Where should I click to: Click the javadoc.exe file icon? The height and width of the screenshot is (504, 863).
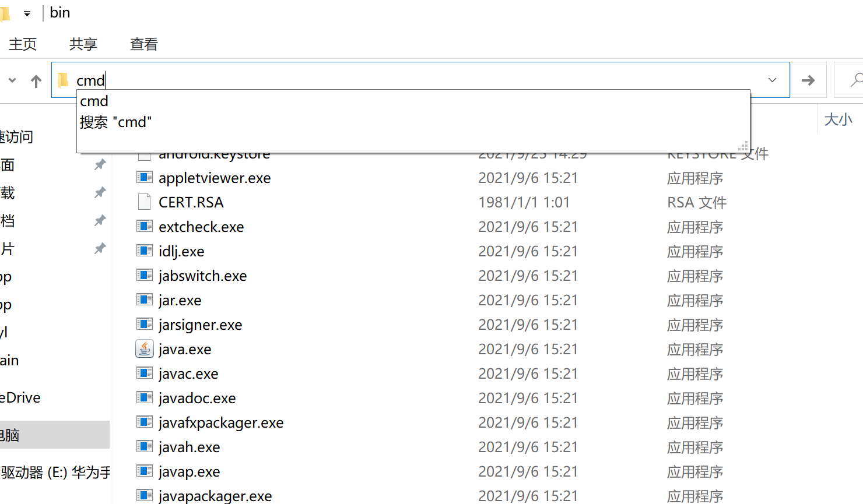144,397
